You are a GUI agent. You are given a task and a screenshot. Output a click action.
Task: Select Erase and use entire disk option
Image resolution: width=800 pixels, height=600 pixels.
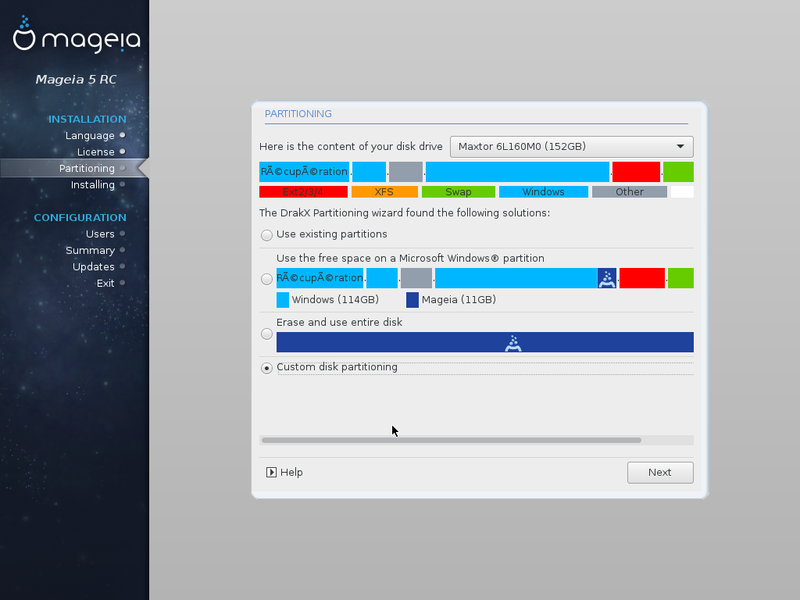point(266,334)
